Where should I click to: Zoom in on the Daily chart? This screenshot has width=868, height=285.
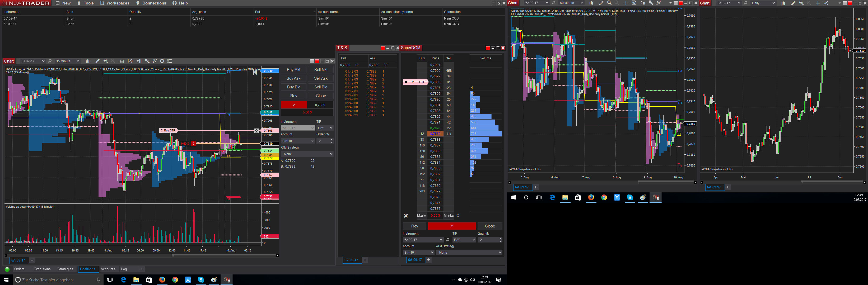(x=801, y=3)
